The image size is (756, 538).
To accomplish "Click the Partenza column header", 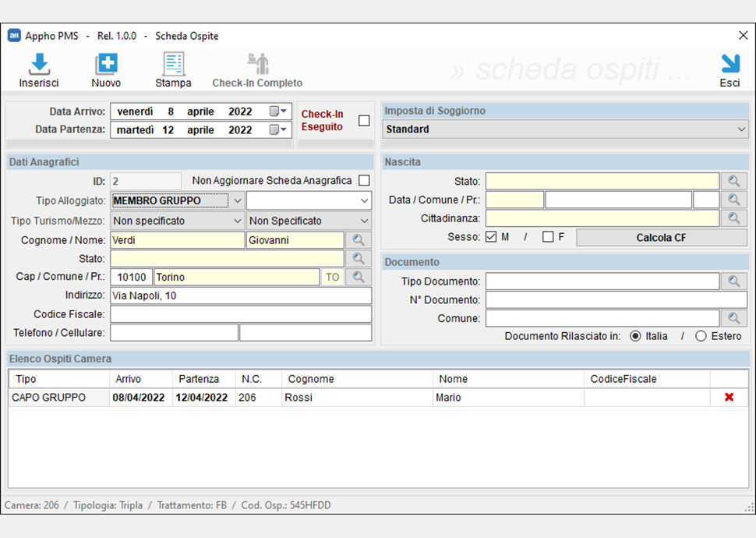I will [x=204, y=379].
